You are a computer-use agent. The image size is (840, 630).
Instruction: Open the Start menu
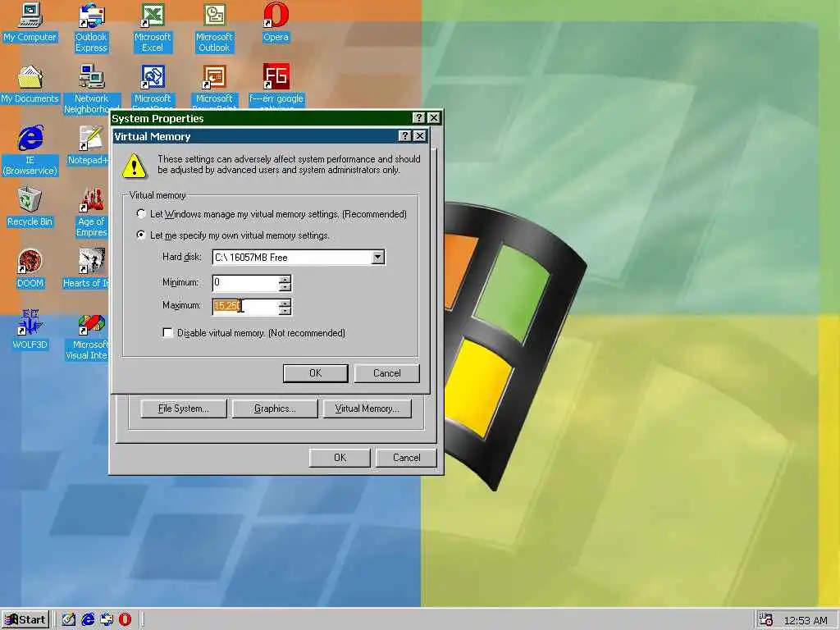tap(25, 620)
